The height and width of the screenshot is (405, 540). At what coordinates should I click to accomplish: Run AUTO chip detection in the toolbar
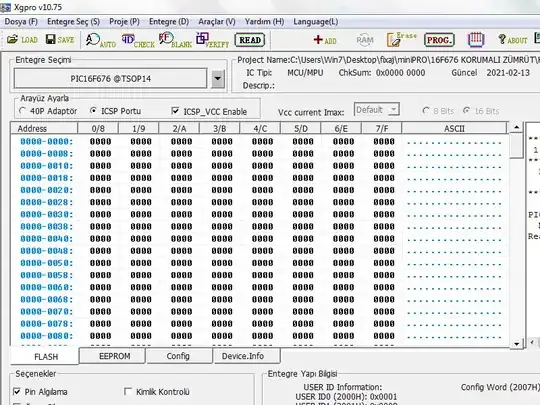(101, 40)
